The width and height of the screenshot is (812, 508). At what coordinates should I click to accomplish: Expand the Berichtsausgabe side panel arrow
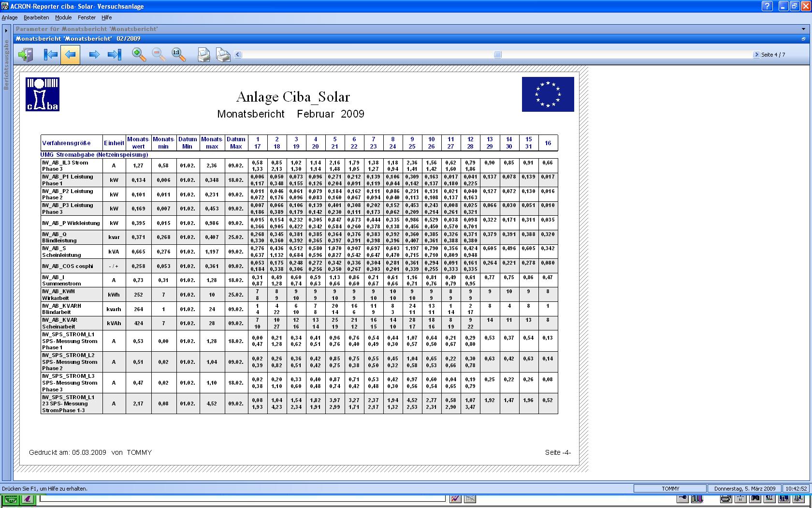[6, 30]
